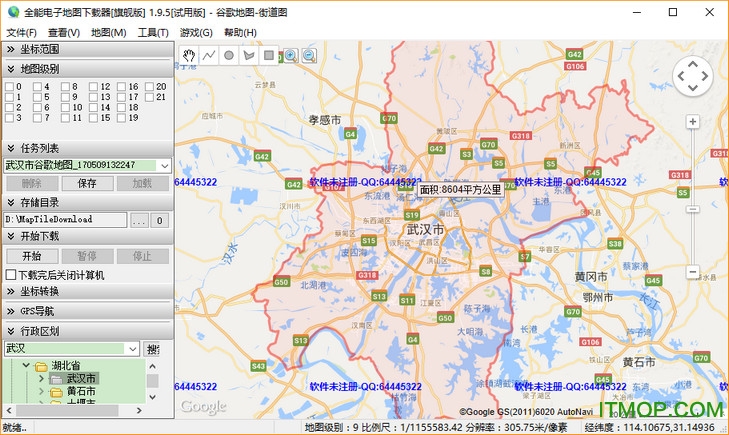The width and height of the screenshot is (729, 435).
Task: Click the 加载 button
Action: point(142,184)
